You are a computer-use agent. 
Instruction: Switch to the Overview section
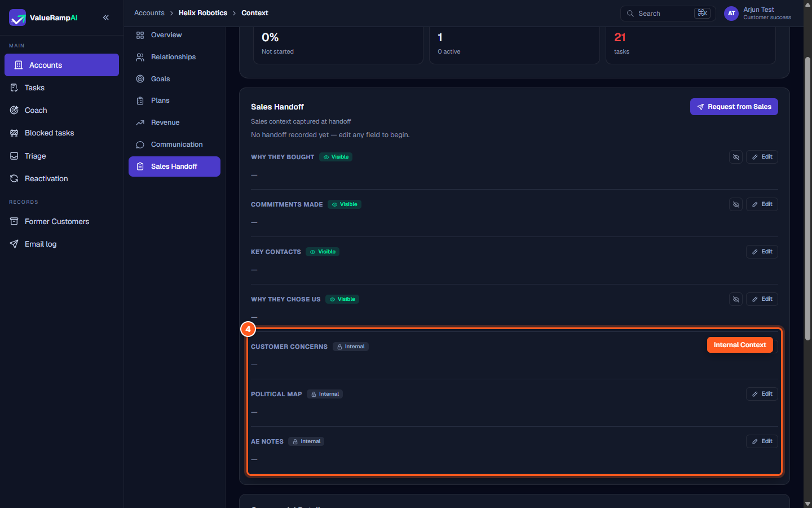point(174,35)
